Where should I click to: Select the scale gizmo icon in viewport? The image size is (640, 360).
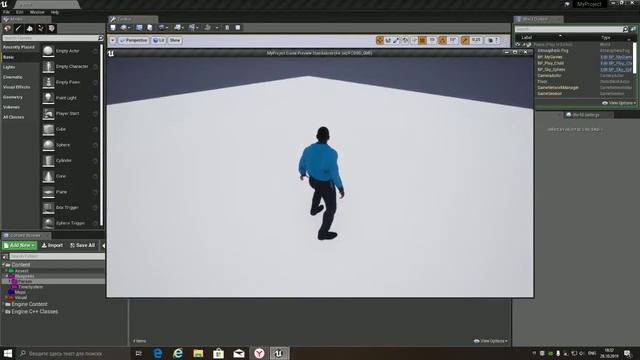tap(396, 40)
